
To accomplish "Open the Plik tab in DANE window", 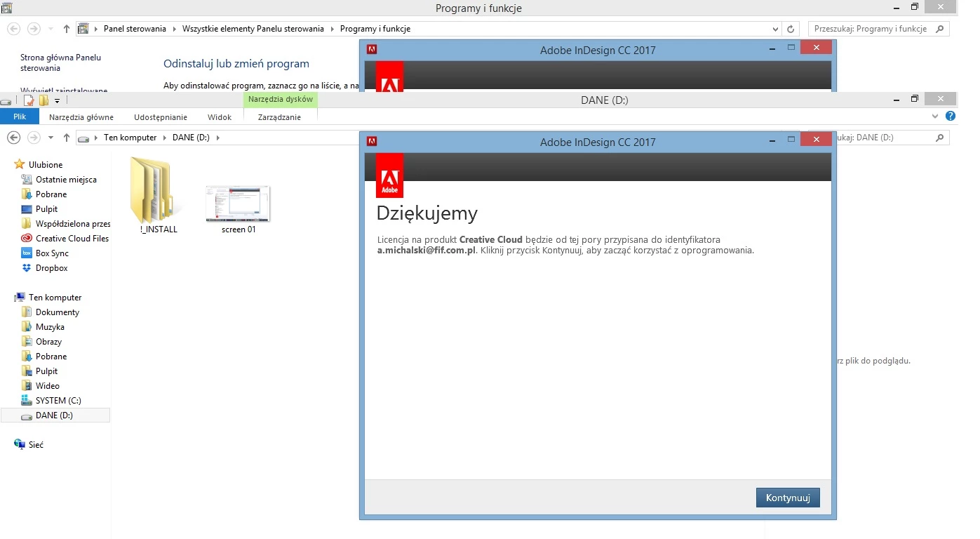I will click(x=19, y=117).
